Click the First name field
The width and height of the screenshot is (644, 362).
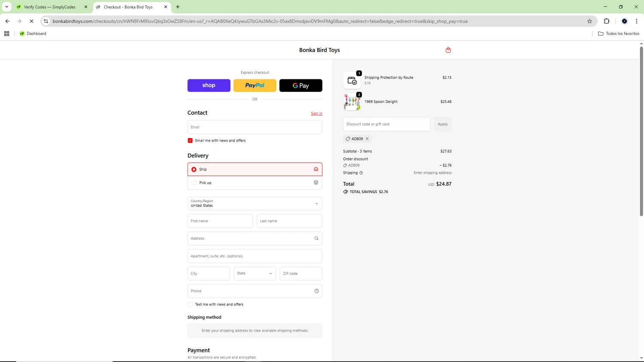(x=220, y=221)
